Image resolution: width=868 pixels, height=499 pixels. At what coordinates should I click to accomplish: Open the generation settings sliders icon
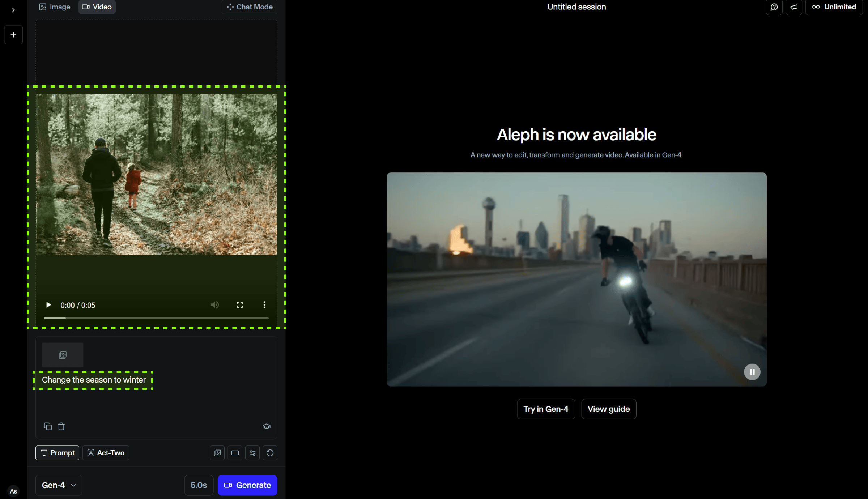pyautogui.click(x=252, y=453)
